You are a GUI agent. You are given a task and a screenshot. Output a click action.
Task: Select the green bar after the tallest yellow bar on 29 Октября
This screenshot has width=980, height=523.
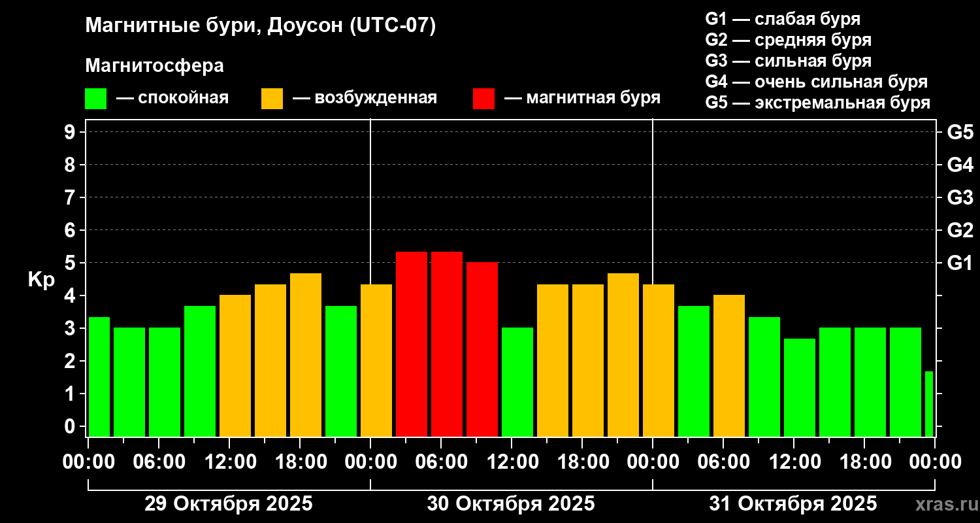click(341, 371)
